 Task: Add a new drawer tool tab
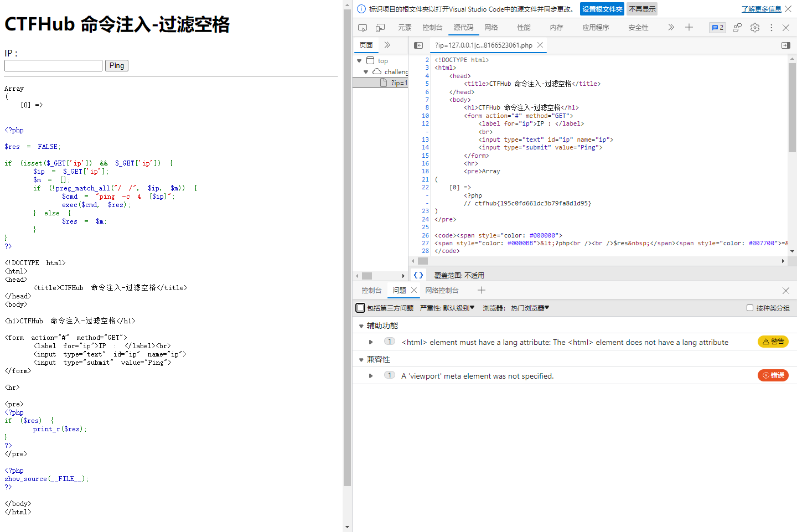[x=482, y=290]
